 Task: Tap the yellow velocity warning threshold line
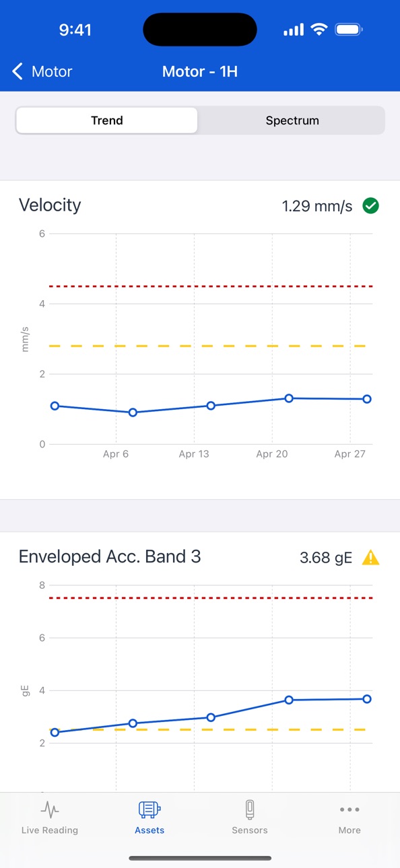[211, 346]
